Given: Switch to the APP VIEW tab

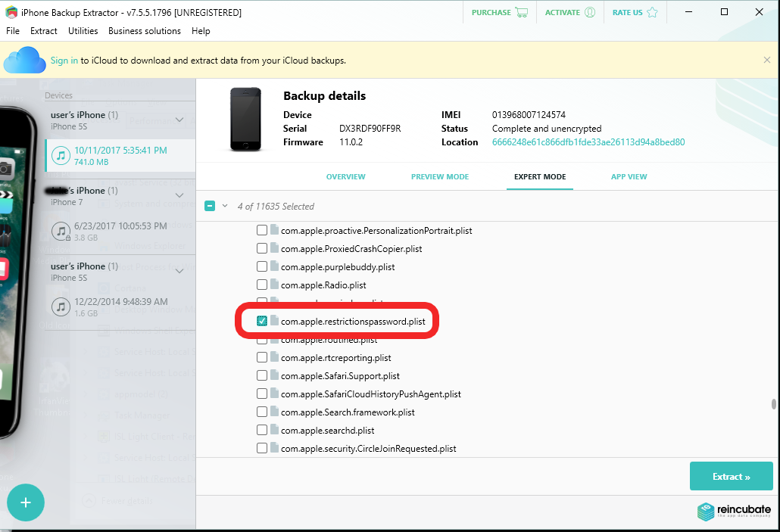Looking at the screenshot, I should (629, 176).
